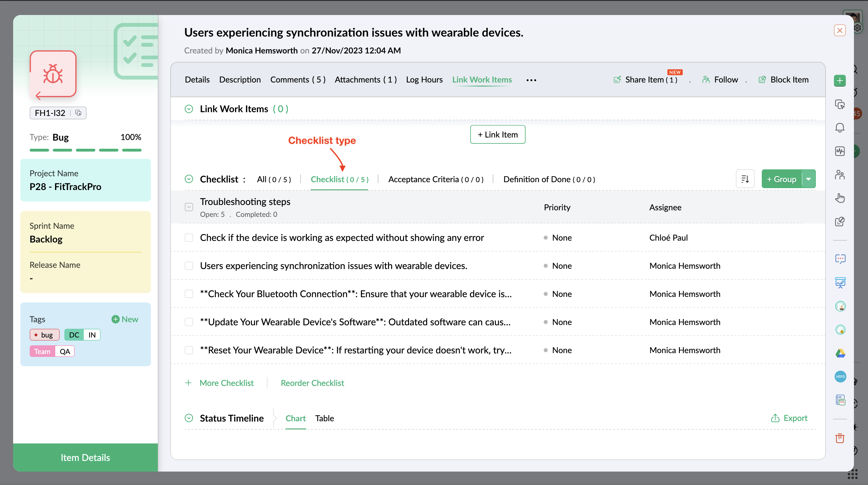Click the red trash delete icon
The width and height of the screenshot is (868, 485).
840,438
